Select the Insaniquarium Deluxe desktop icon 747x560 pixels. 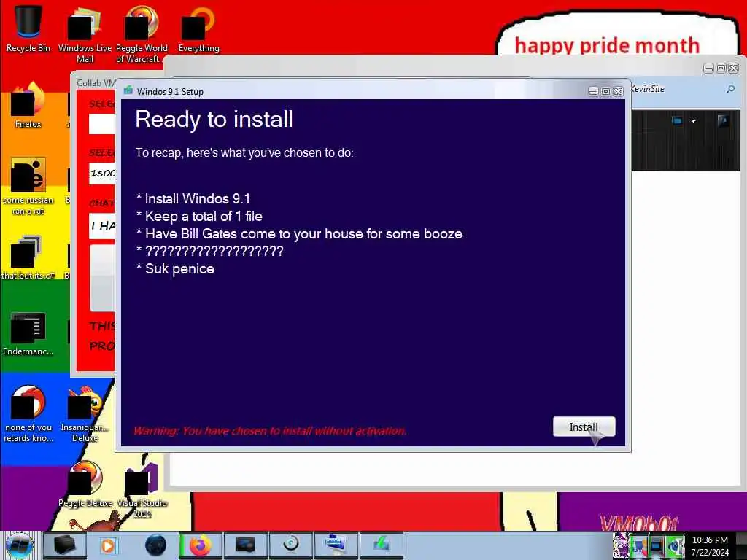(x=85, y=413)
